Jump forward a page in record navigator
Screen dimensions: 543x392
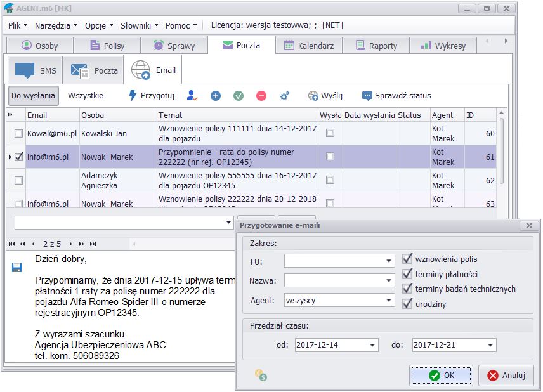(x=82, y=244)
